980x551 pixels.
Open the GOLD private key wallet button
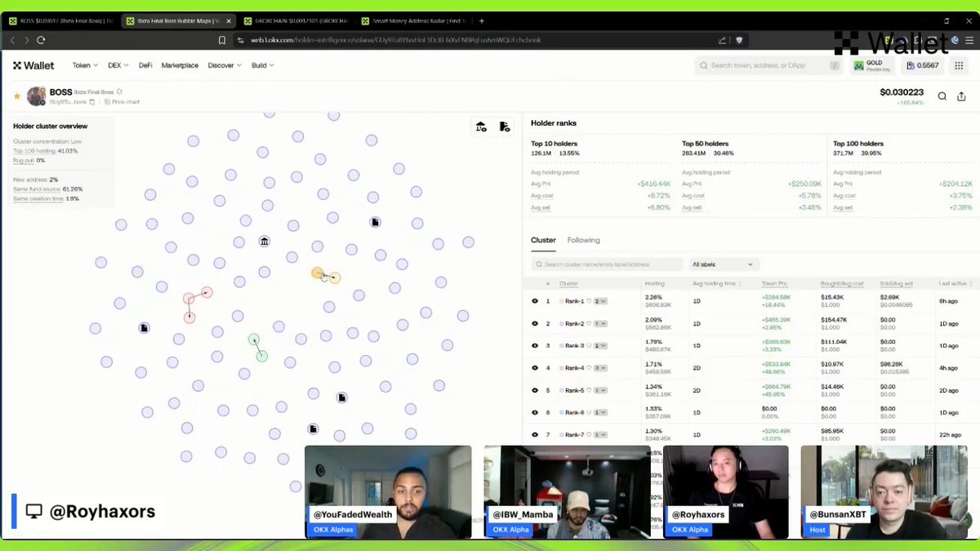tap(872, 65)
